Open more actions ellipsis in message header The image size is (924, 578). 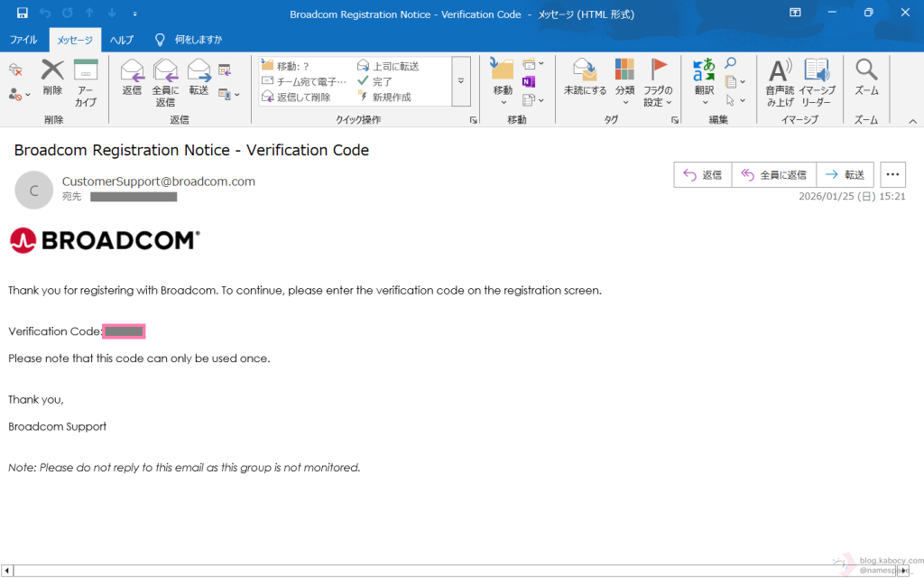[892, 175]
